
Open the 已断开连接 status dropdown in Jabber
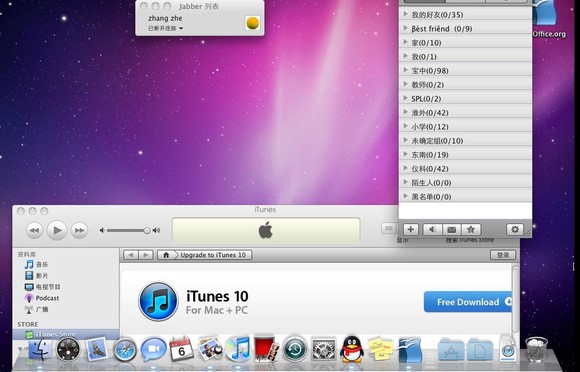click(166, 28)
